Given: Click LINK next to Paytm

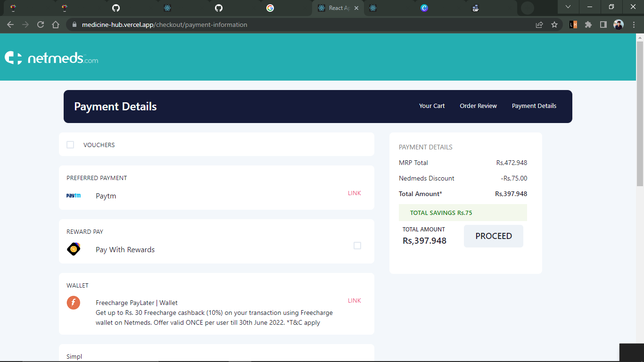Looking at the screenshot, I should click(354, 193).
